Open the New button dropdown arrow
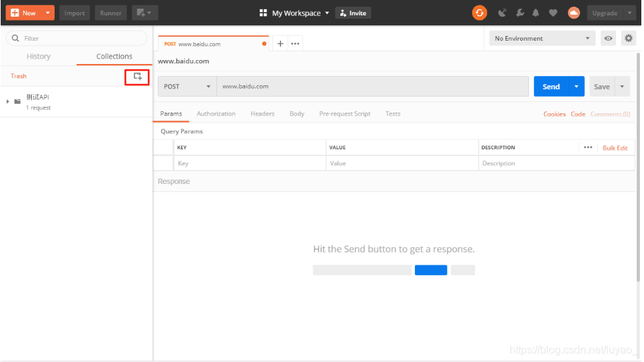The width and height of the screenshot is (644, 362). (48, 13)
